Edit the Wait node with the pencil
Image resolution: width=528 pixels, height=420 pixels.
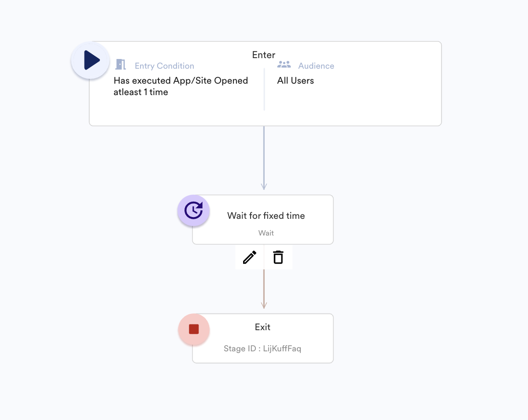pos(250,257)
